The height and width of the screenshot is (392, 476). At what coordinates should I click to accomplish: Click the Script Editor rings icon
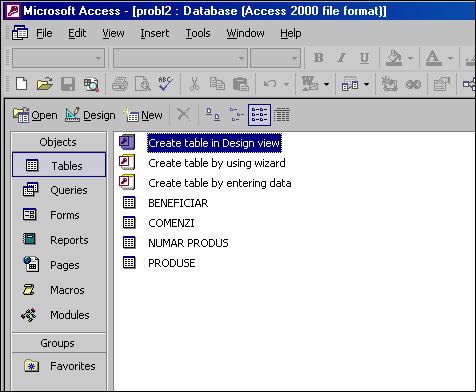(x=413, y=85)
